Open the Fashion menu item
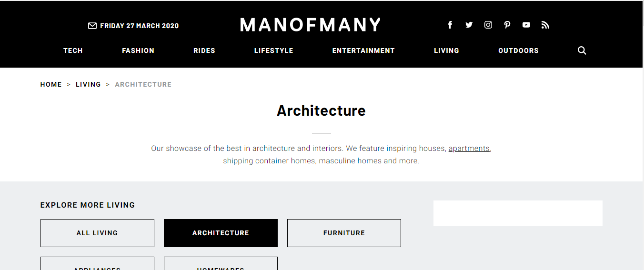 138,50
